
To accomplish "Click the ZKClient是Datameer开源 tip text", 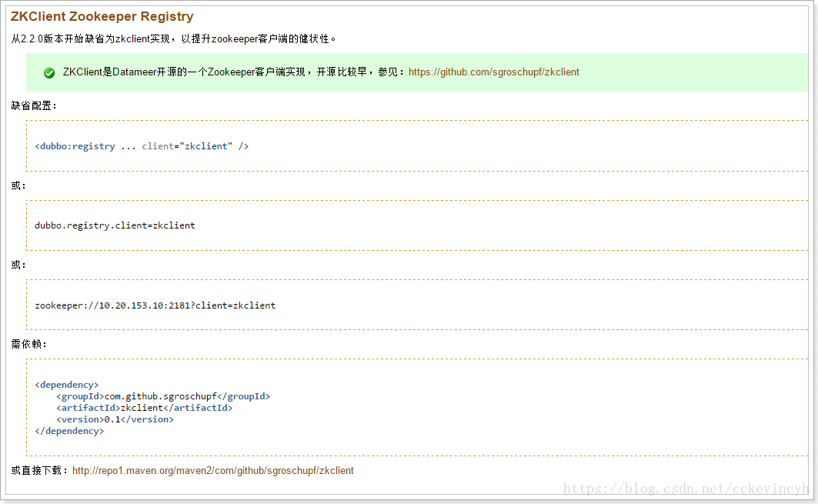I will point(234,72).
